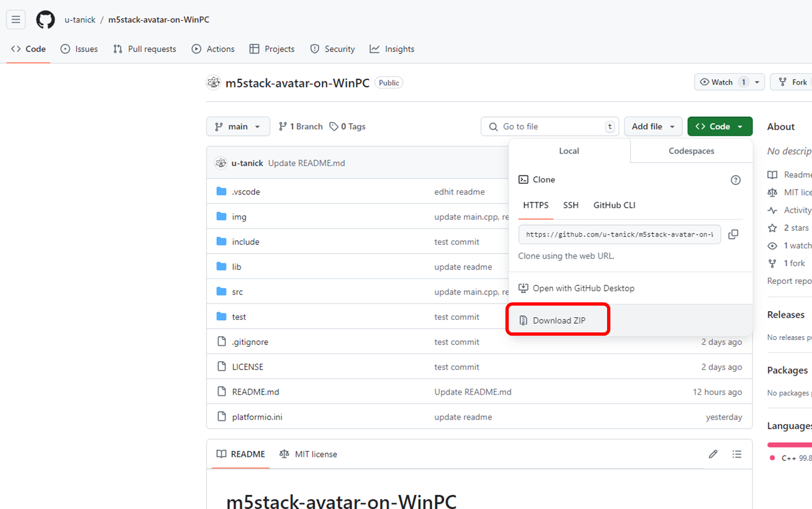Click the Download ZIP file icon

coord(523,320)
